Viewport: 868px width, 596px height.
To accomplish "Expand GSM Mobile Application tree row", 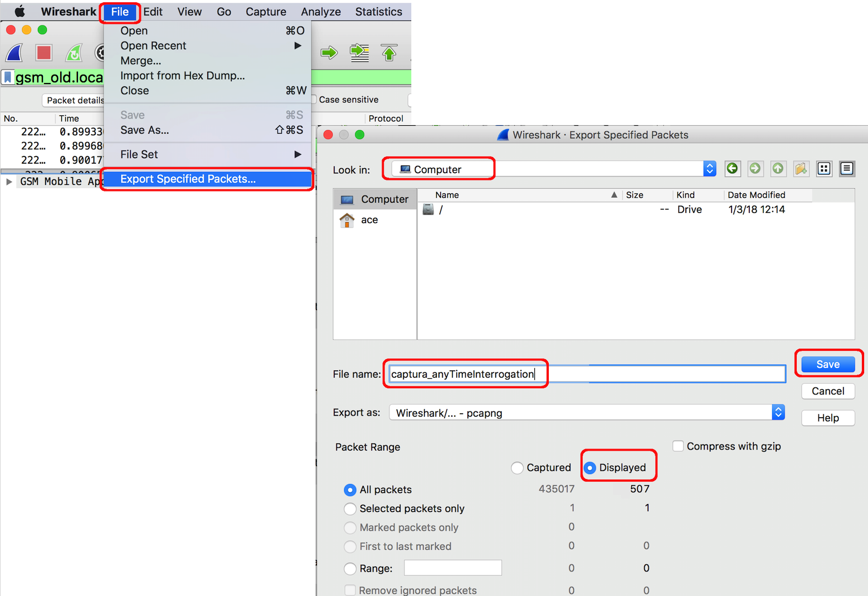I will pos(9,182).
